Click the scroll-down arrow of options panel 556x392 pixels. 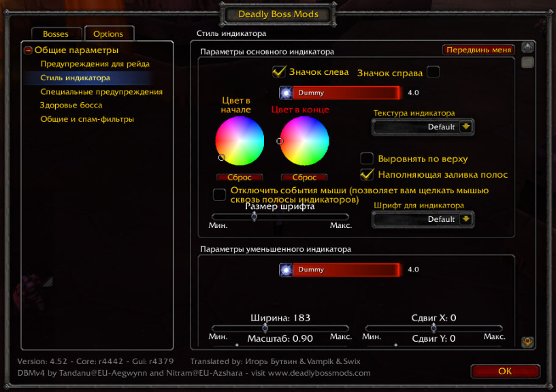(x=527, y=342)
